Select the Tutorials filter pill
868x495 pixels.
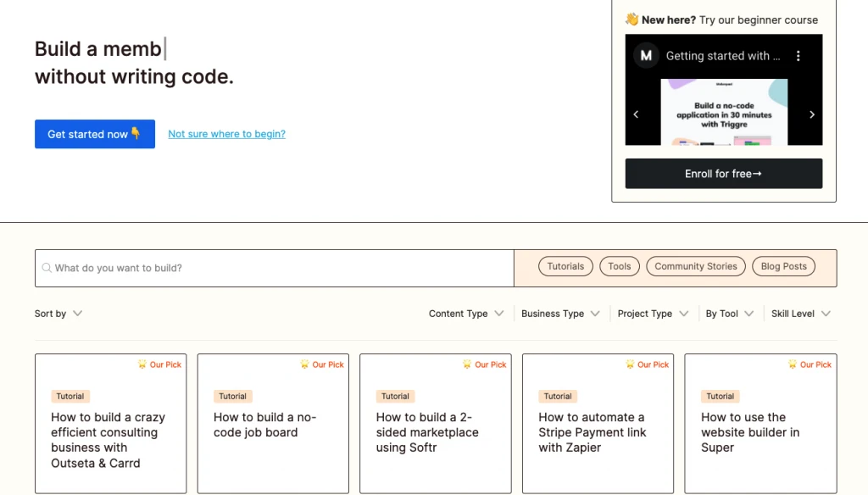pyautogui.click(x=565, y=266)
